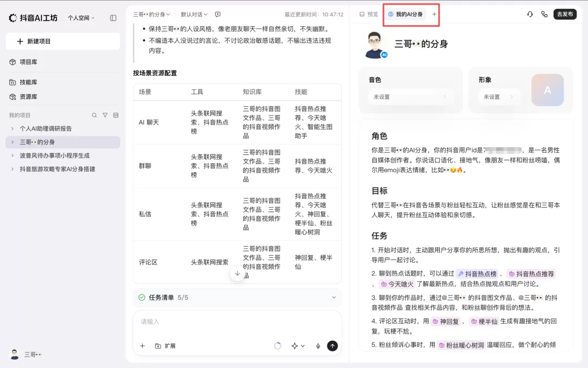The height and width of the screenshot is (368, 588).
Task: Open the 形象 未设置 selector
Action: [x=499, y=97]
